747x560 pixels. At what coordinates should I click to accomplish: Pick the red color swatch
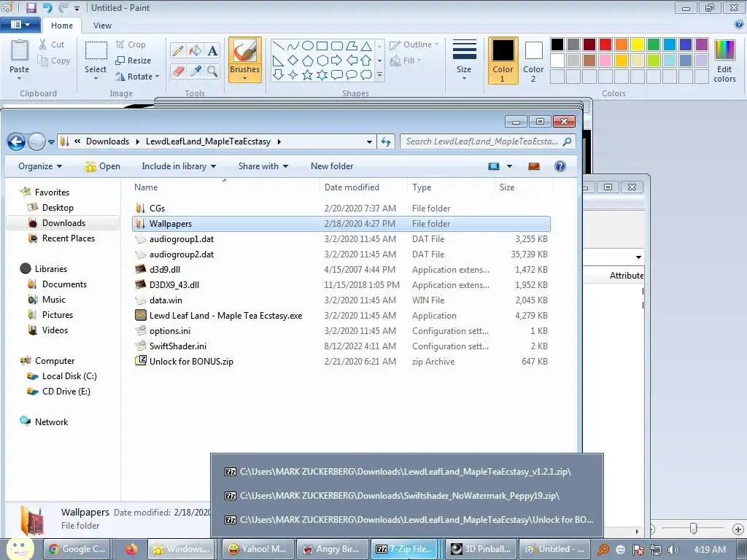pyautogui.click(x=605, y=44)
